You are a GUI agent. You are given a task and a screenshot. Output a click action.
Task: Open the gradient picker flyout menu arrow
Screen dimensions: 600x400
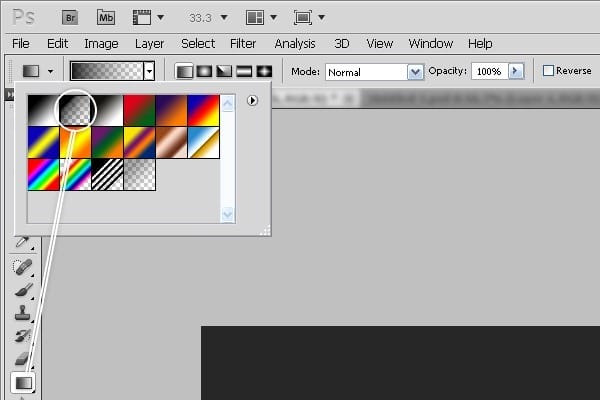click(x=252, y=101)
